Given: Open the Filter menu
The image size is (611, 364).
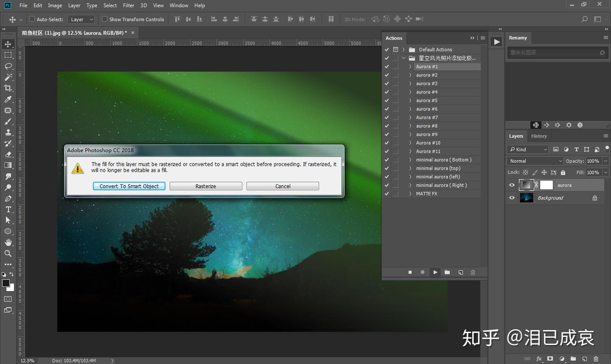Looking at the screenshot, I should 129,6.
